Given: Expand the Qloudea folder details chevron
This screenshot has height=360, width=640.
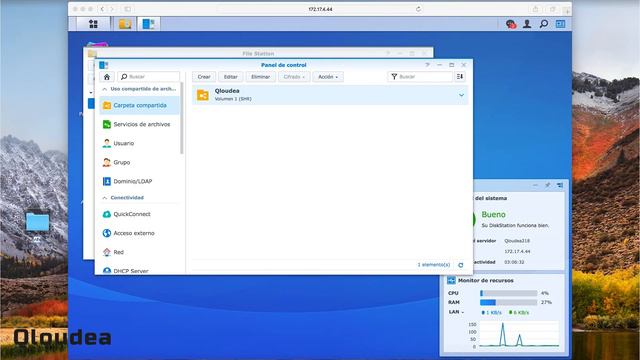Looking at the screenshot, I should (461, 95).
